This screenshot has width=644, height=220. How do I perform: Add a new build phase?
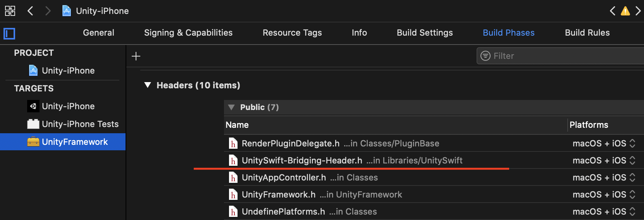[x=136, y=56]
